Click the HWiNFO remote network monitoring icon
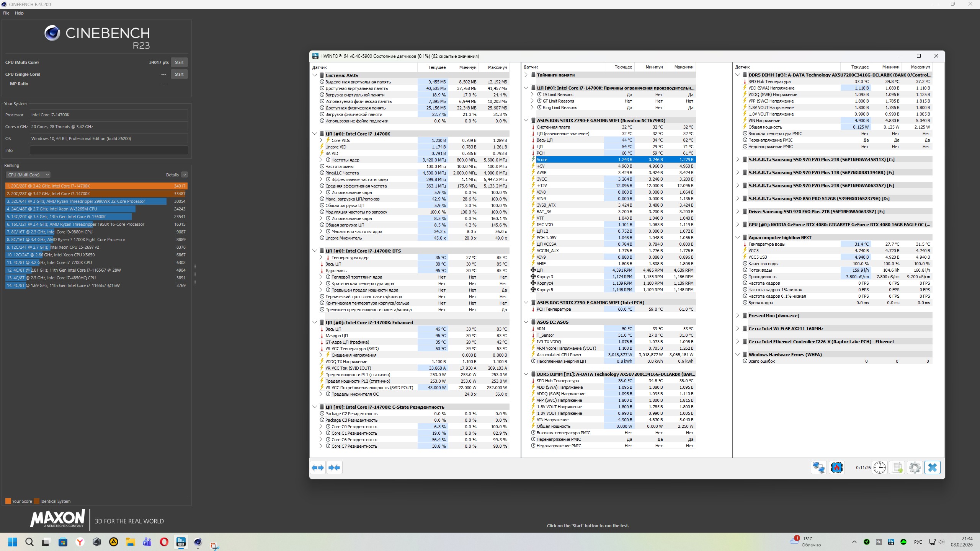Screen dimensions: 980x551 (818, 468)
